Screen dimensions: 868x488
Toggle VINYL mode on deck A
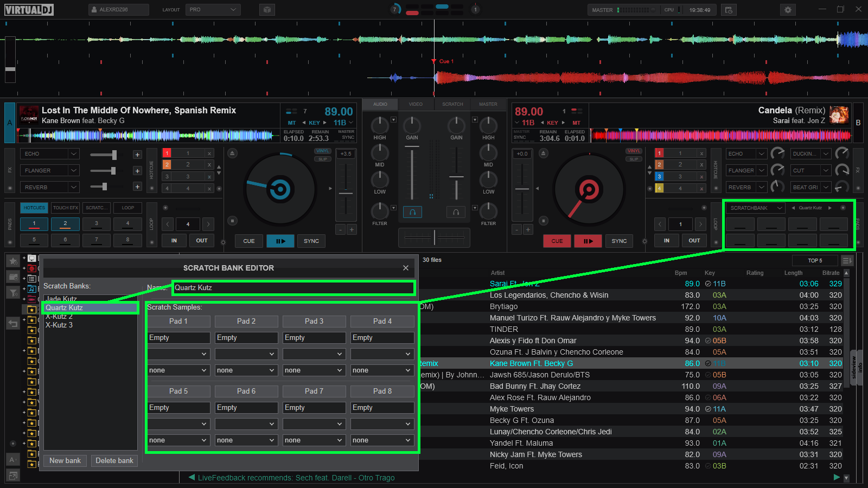pyautogui.click(x=323, y=151)
